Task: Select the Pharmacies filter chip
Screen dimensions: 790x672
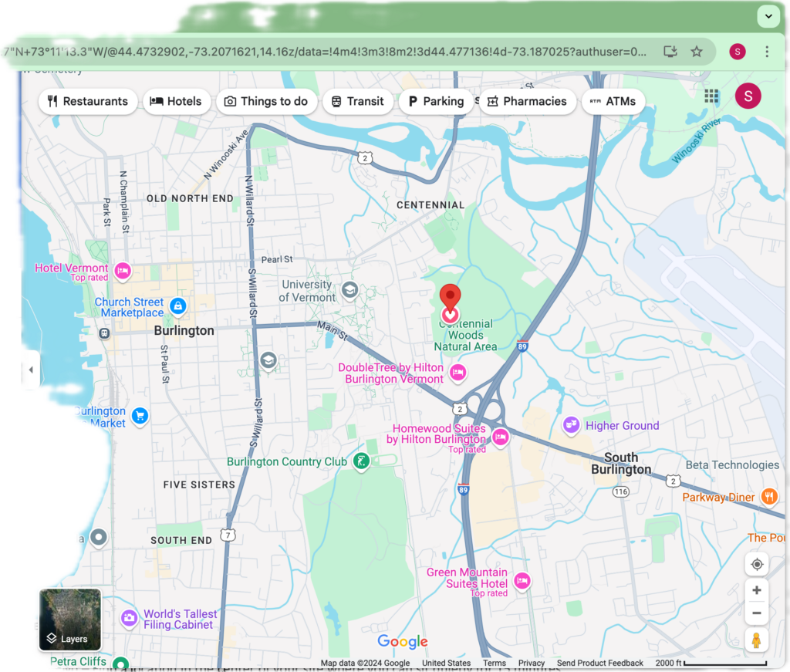Action: coord(528,101)
